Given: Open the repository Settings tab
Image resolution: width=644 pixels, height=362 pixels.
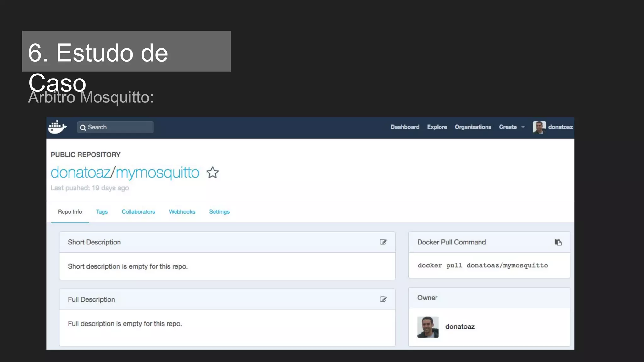Looking at the screenshot, I should pos(219,212).
